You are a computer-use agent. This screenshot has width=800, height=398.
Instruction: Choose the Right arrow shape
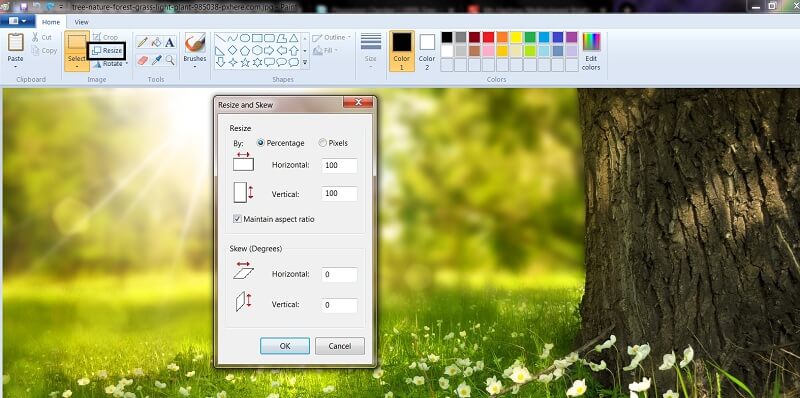tap(269, 51)
